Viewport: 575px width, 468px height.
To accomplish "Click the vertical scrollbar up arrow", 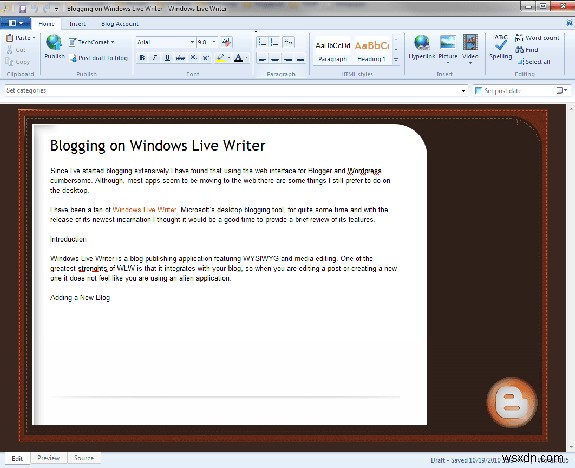I will click(571, 109).
